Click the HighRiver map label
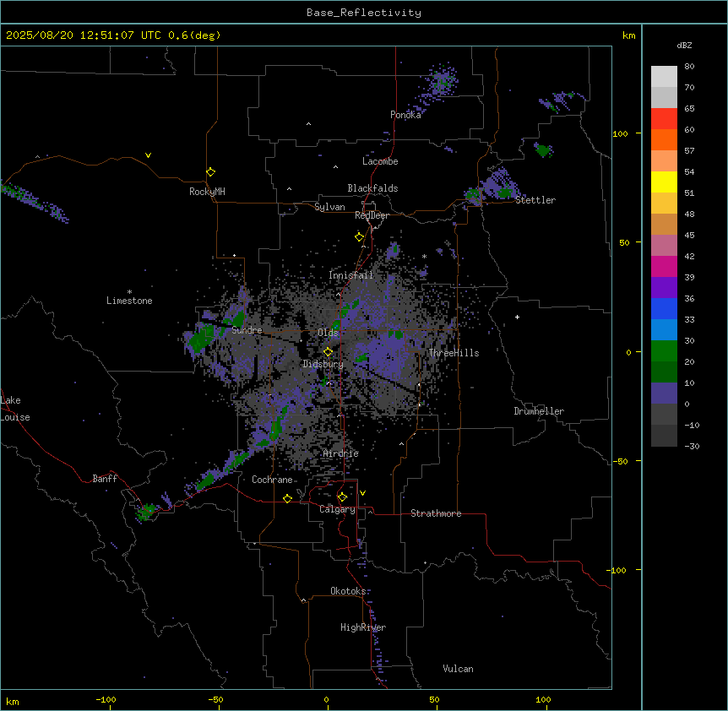The image size is (728, 711). (x=363, y=627)
